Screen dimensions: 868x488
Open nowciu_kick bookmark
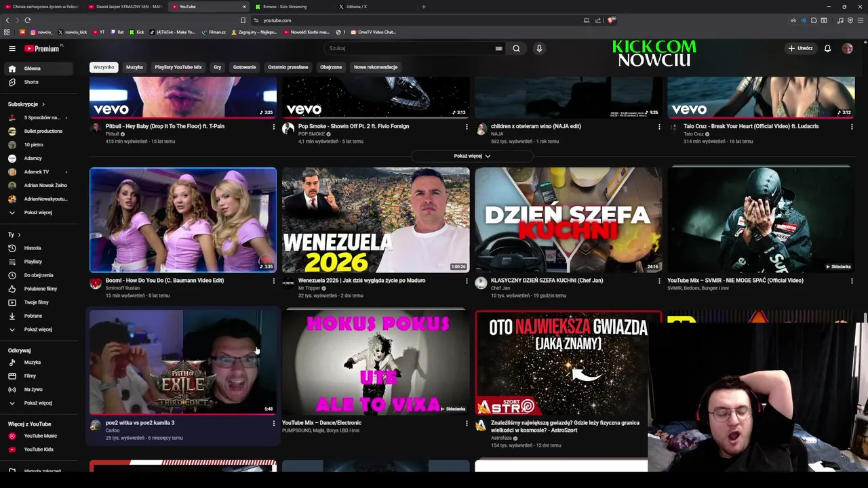[x=73, y=32]
